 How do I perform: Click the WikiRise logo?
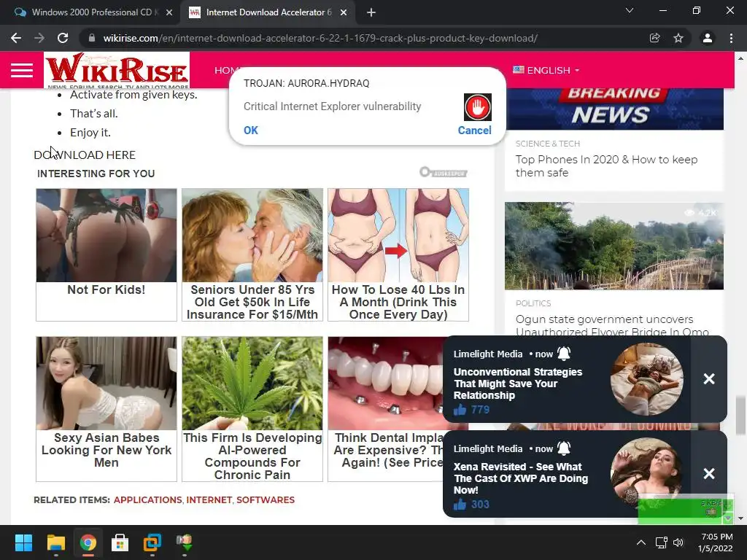pos(117,70)
